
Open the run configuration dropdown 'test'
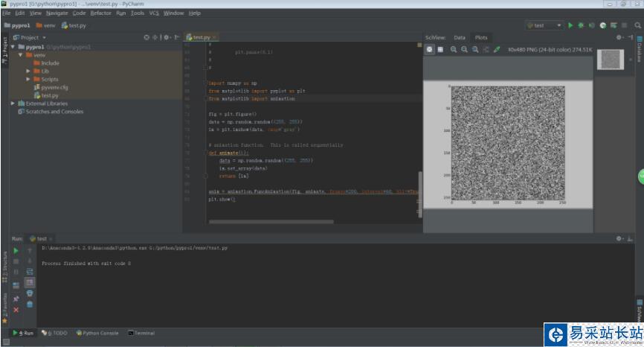tap(544, 25)
